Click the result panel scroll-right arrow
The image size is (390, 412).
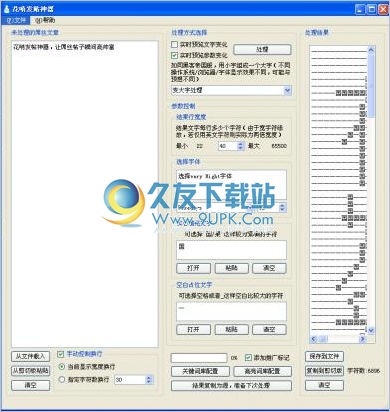(x=362, y=339)
